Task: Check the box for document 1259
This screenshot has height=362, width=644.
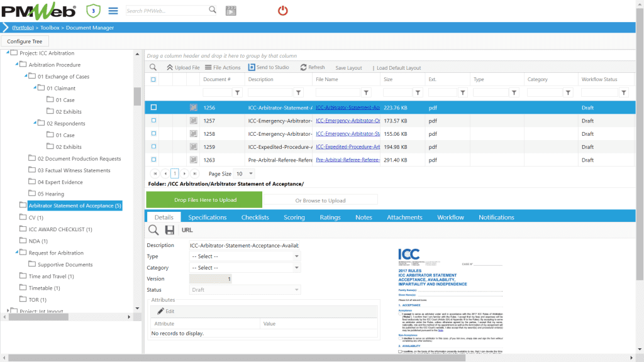Action: (x=153, y=146)
